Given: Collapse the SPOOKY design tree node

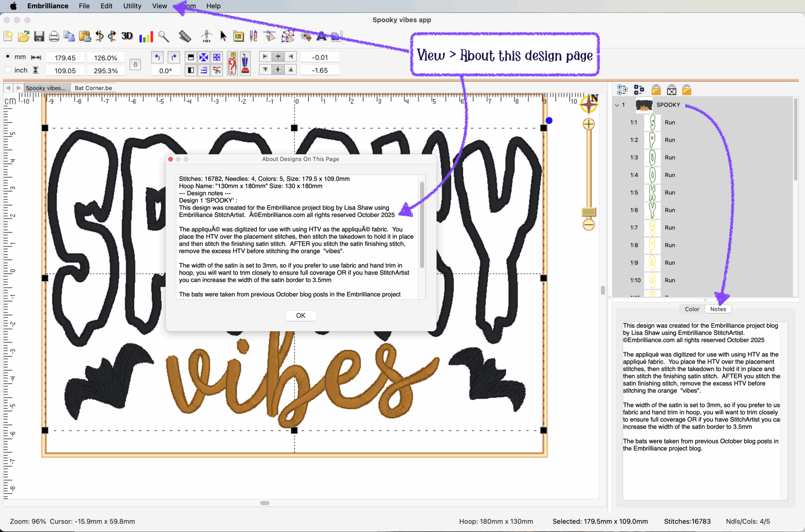Looking at the screenshot, I should coord(617,105).
